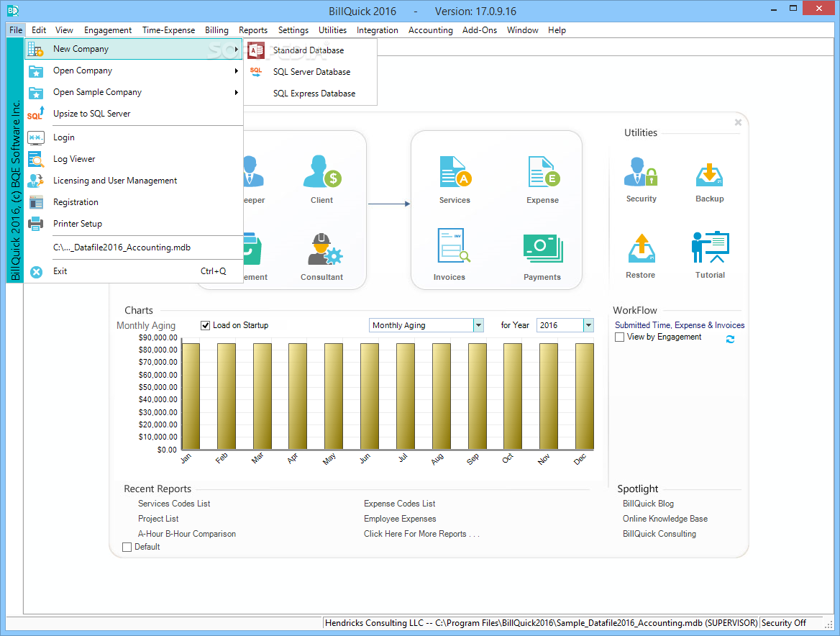
Task: Open Expense Codes List report
Action: (x=400, y=504)
